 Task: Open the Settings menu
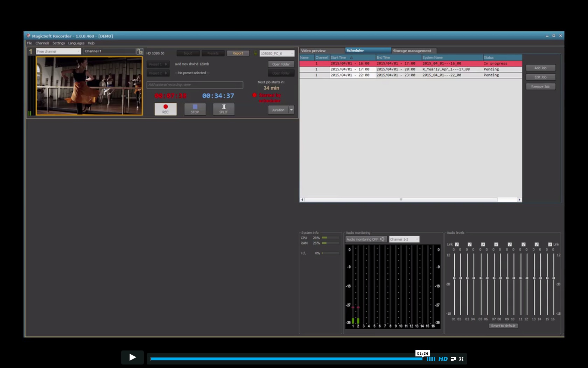coord(58,43)
